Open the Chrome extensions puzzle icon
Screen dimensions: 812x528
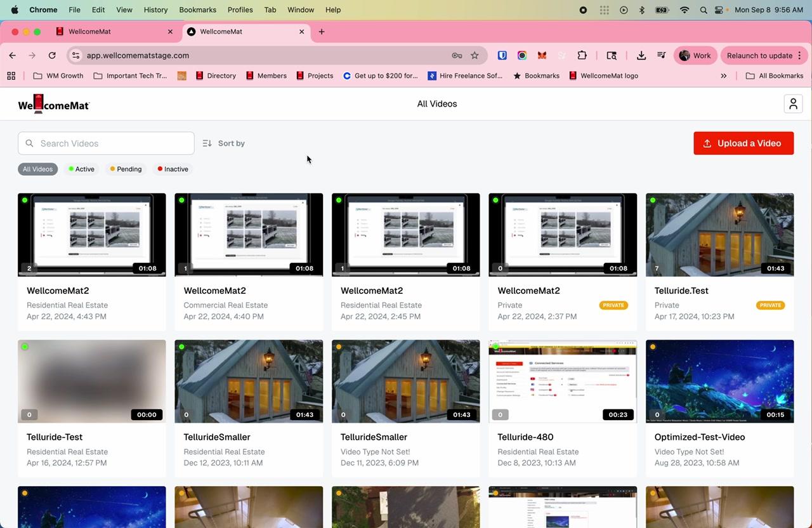pos(582,55)
